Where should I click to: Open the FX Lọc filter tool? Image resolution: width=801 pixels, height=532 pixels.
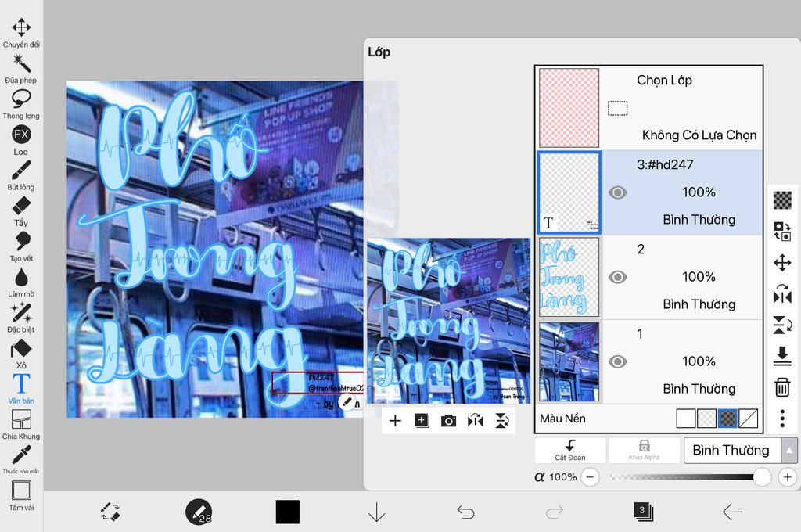[x=21, y=140]
